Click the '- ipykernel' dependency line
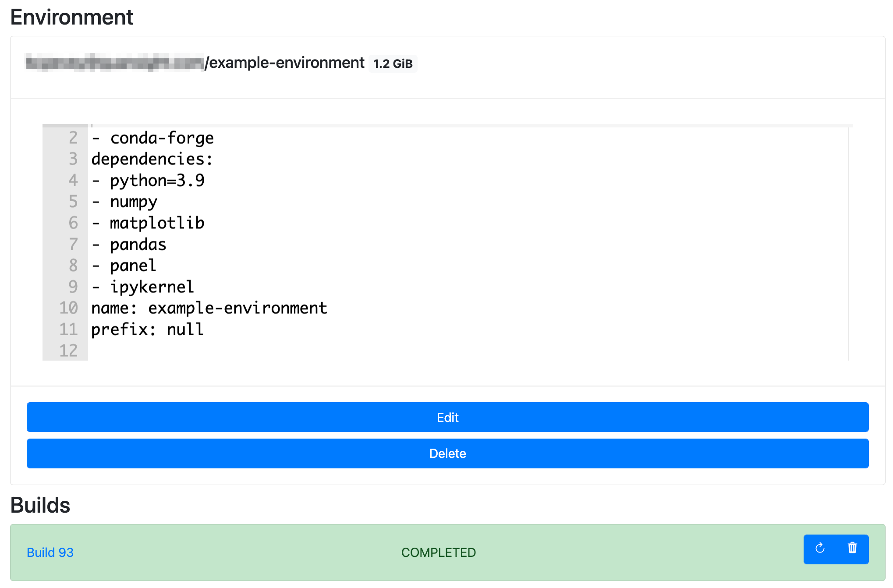This screenshot has height=588, width=893. click(x=143, y=287)
